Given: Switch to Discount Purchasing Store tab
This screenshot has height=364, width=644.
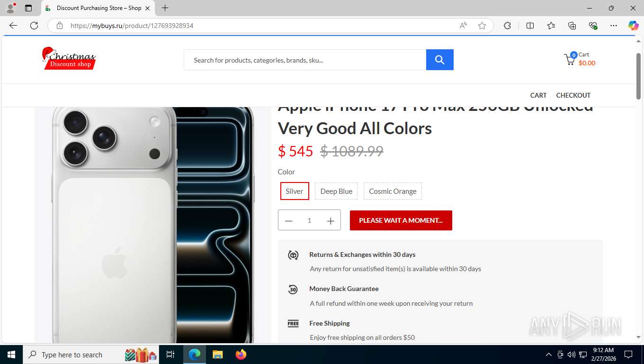Looking at the screenshot, I should pos(98,8).
